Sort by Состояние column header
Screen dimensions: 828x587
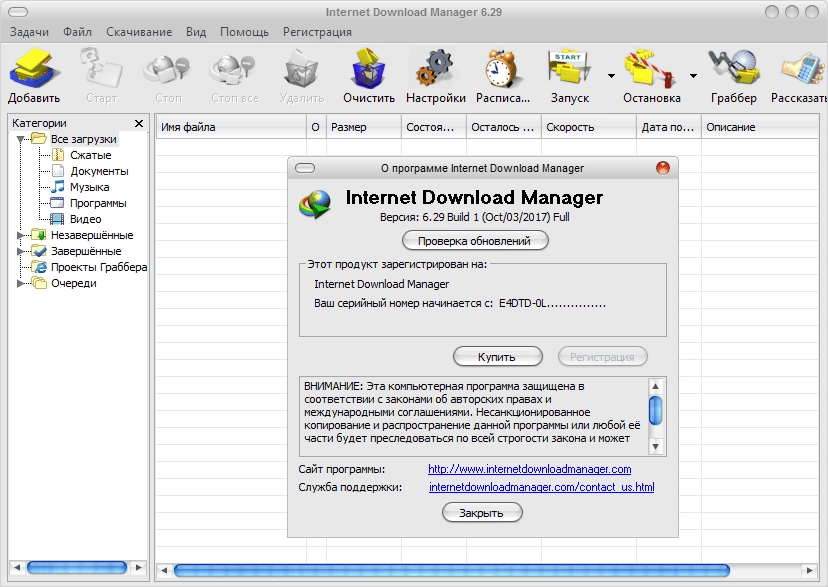pos(434,127)
